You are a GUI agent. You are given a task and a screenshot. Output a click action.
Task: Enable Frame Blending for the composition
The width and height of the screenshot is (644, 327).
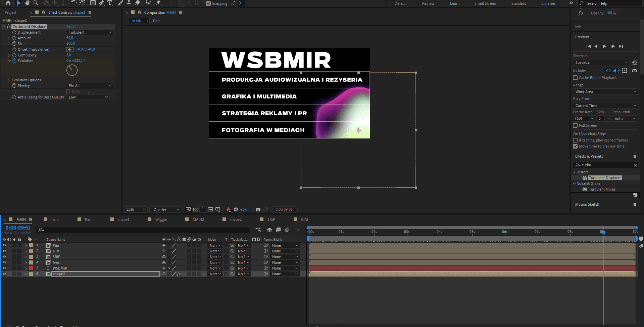pyautogui.click(x=278, y=230)
